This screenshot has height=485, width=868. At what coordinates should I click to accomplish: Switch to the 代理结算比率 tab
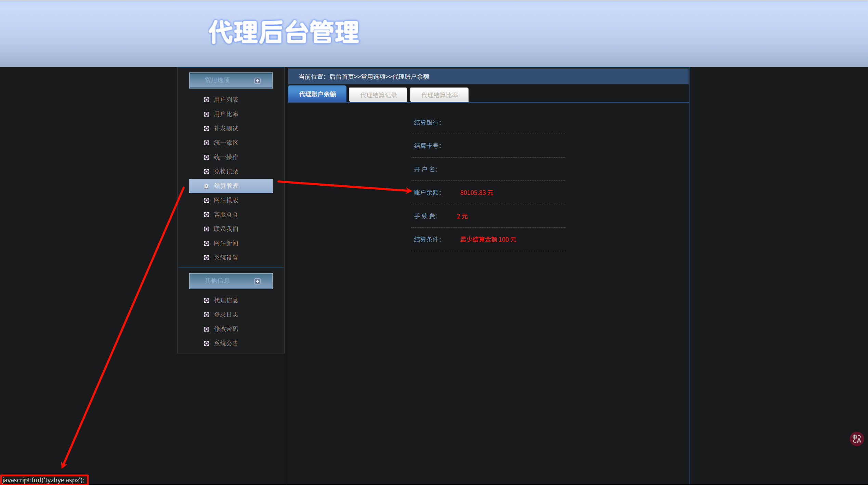[439, 95]
